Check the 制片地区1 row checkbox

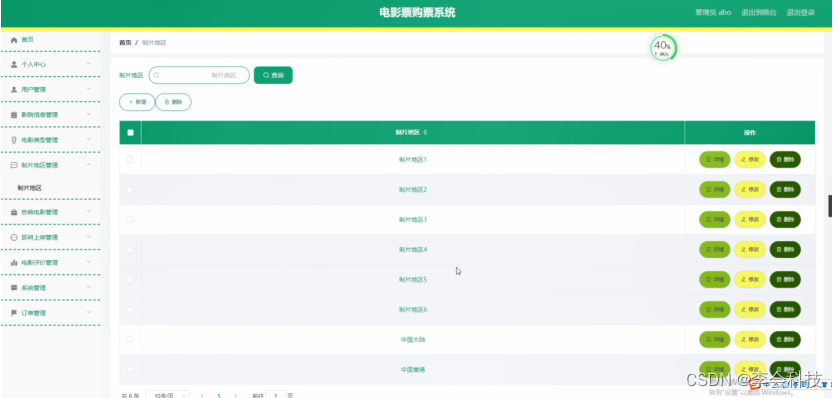pos(130,160)
